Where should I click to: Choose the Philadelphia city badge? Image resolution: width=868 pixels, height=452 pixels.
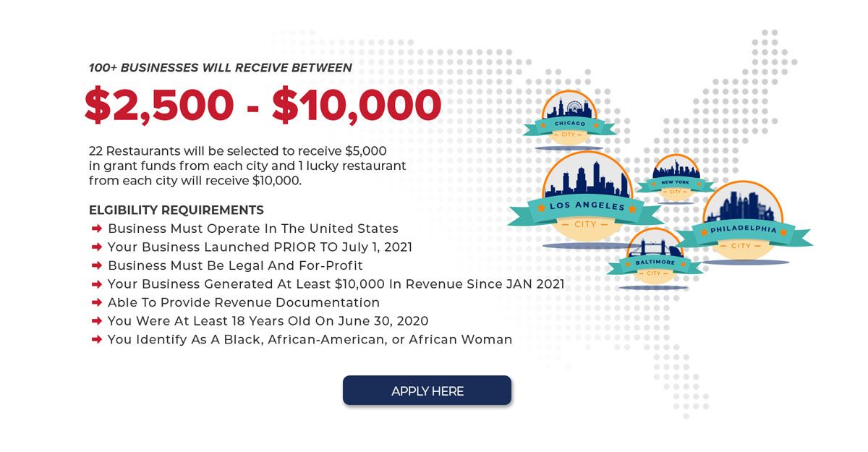tap(742, 221)
